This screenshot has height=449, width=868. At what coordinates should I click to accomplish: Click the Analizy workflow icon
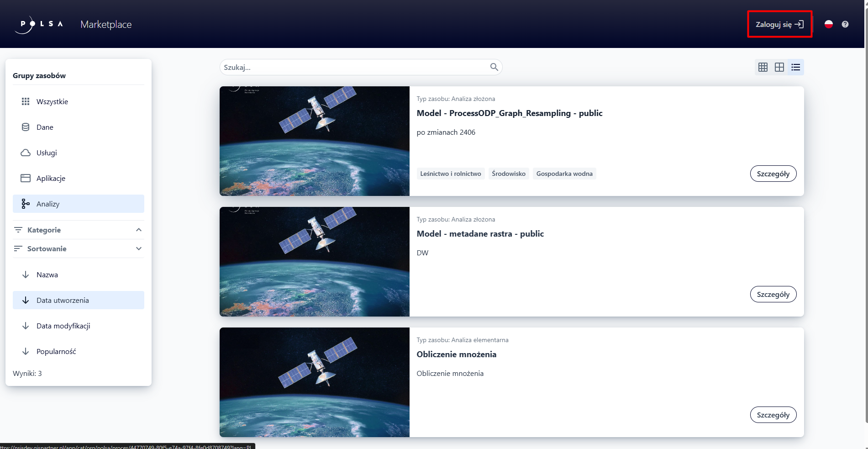click(x=26, y=204)
